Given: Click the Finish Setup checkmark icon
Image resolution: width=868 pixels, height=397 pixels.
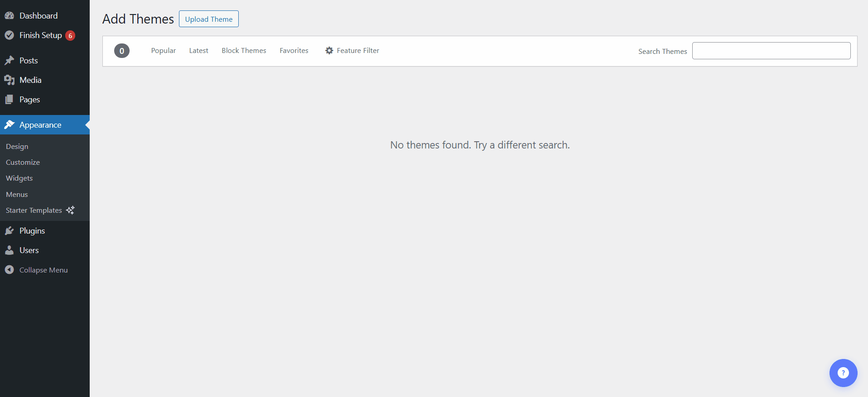Looking at the screenshot, I should (9, 35).
